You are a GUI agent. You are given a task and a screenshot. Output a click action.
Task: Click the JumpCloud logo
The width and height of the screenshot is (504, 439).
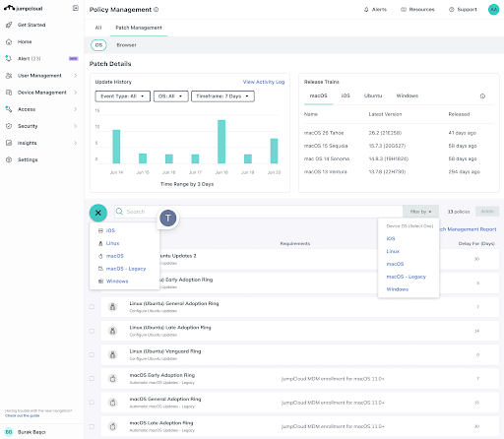coord(23,8)
